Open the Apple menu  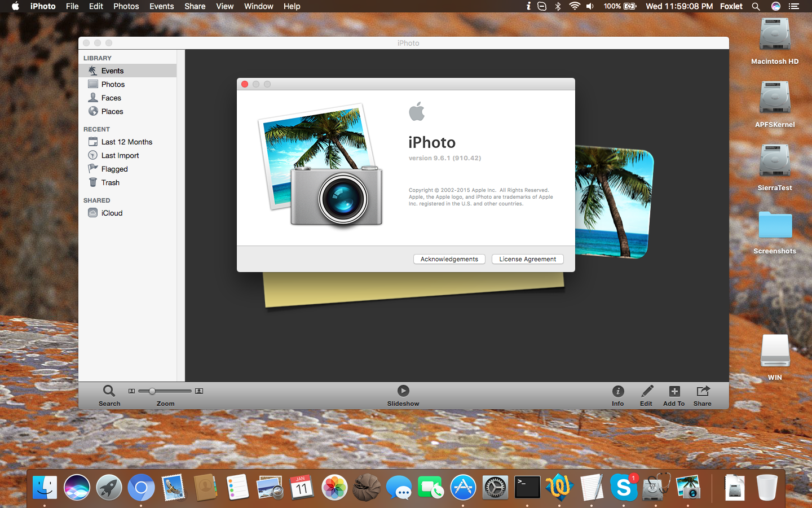pyautogui.click(x=15, y=6)
